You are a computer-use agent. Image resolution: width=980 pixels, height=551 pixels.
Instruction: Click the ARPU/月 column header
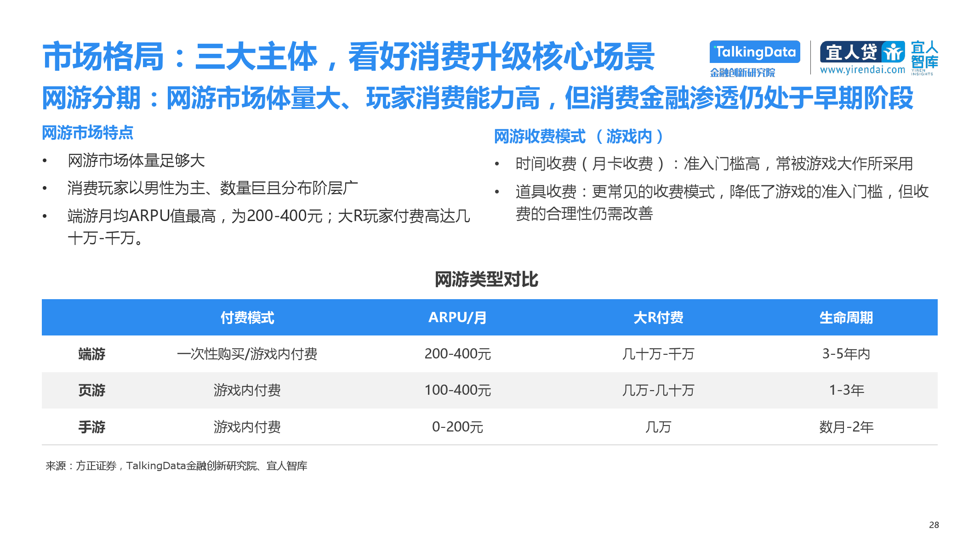[x=457, y=318]
